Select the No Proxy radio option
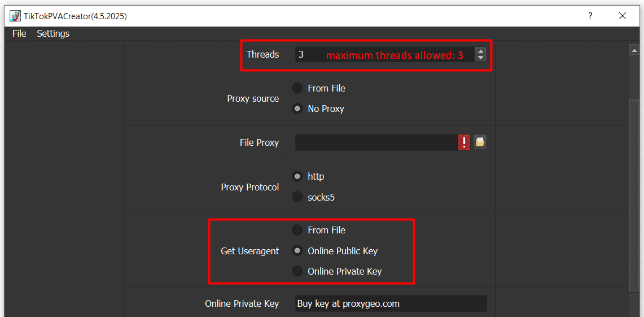Image resolution: width=644 pixels, height=317 pixels. 297,109
